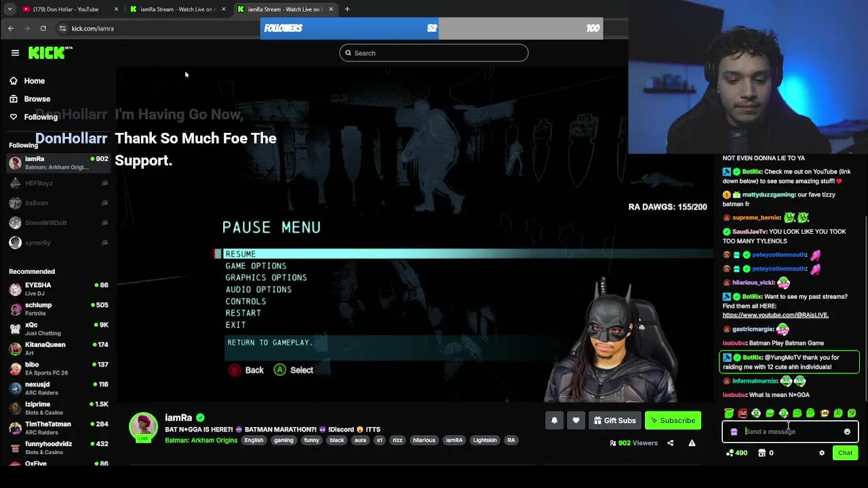This screenshot has width=868, height=488.
Task: Close the Don Hollar YouTube tab
Action: (x=117, y=9)
